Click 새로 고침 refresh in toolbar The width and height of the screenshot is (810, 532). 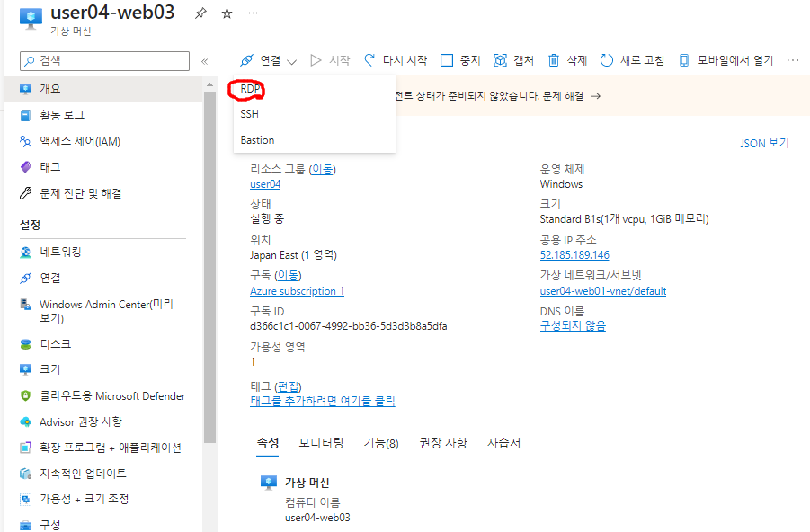tap(632, 61)
